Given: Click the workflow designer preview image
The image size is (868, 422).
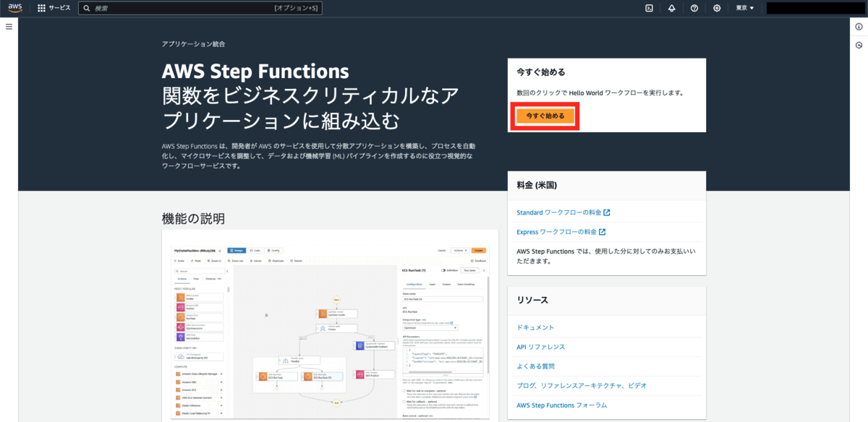Looking at the screenshot, I should [330, 331].
